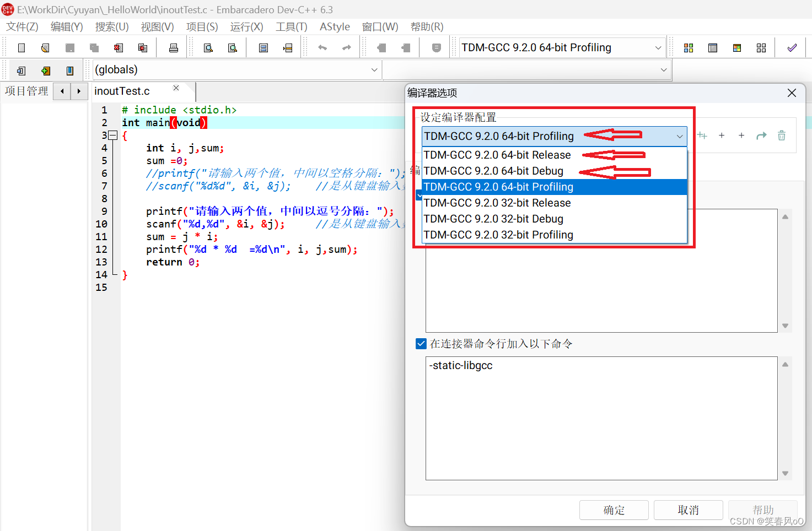This screenshot has height=531, width=812.
Task: Click the Compile and Run toolbar icon
Action: (737, 48)
